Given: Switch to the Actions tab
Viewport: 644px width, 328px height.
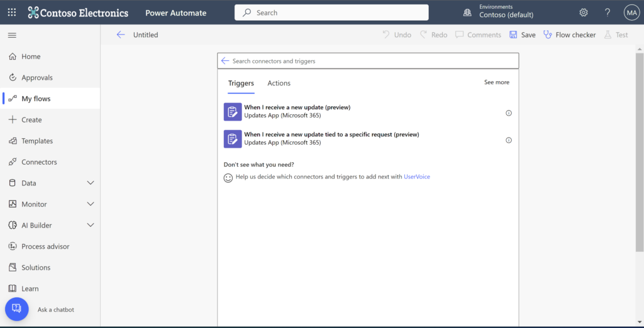Looking at the screenshot, I should tap(279, 83).
